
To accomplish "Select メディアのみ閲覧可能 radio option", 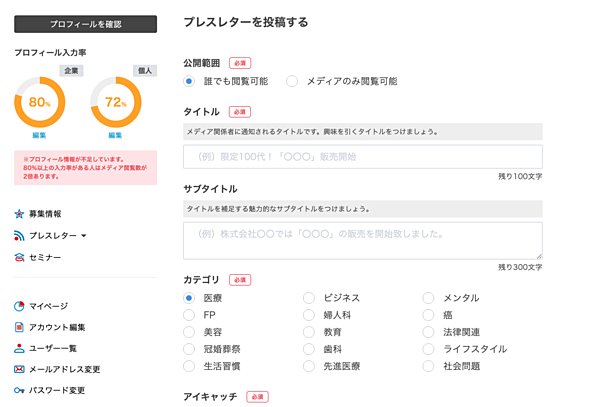I will 292,81.
